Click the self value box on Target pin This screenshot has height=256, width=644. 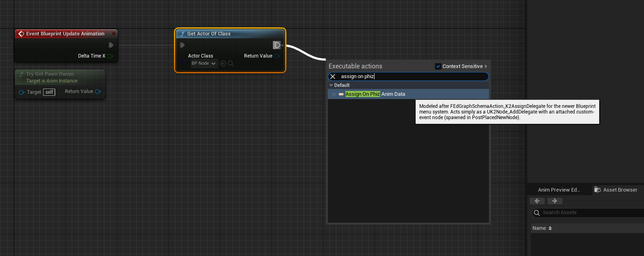(x=49, y=92)
